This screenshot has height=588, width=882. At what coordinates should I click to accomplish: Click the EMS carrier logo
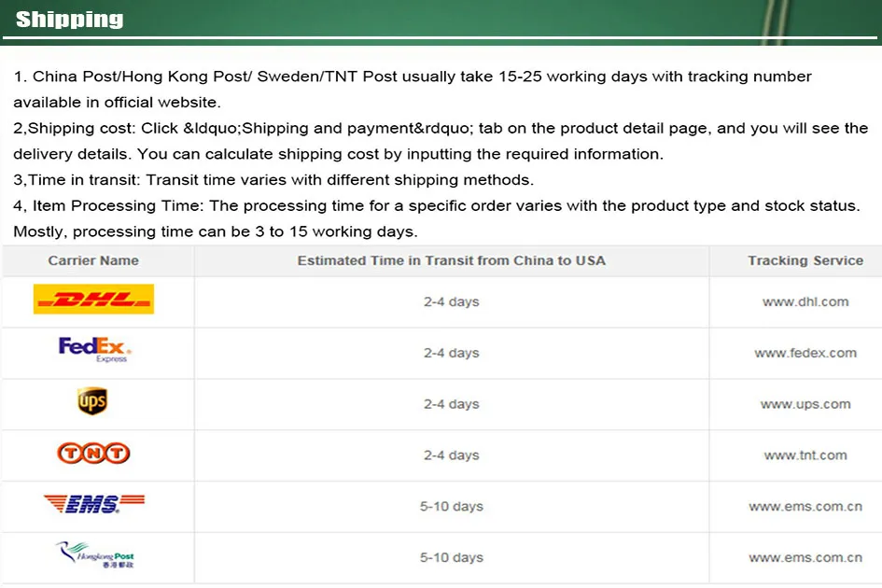93,504
